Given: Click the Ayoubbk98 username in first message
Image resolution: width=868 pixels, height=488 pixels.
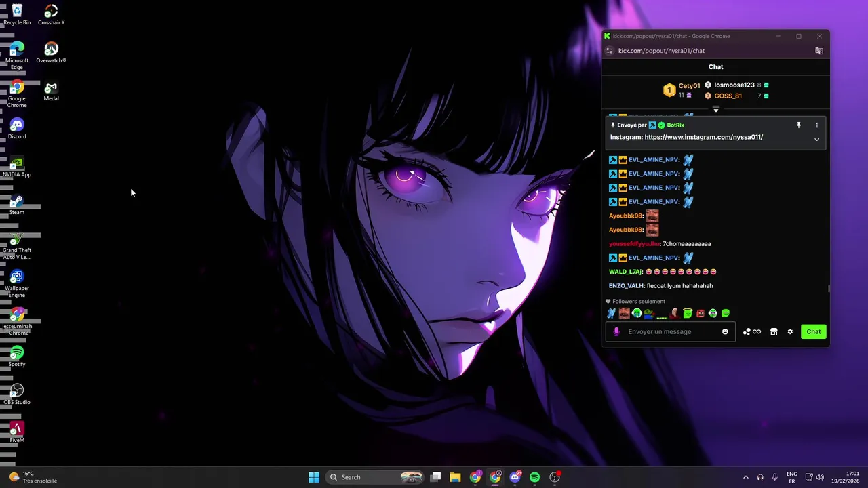Looking at the screenshot, I should tap(625, 216).
